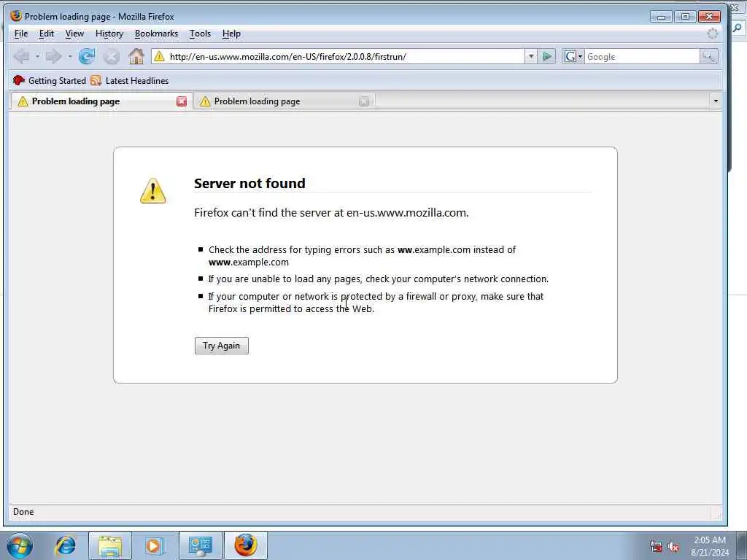Click the Firefox taskbar button
The height and width of the screenshot is (560, 747).
[x=245, y=545]
